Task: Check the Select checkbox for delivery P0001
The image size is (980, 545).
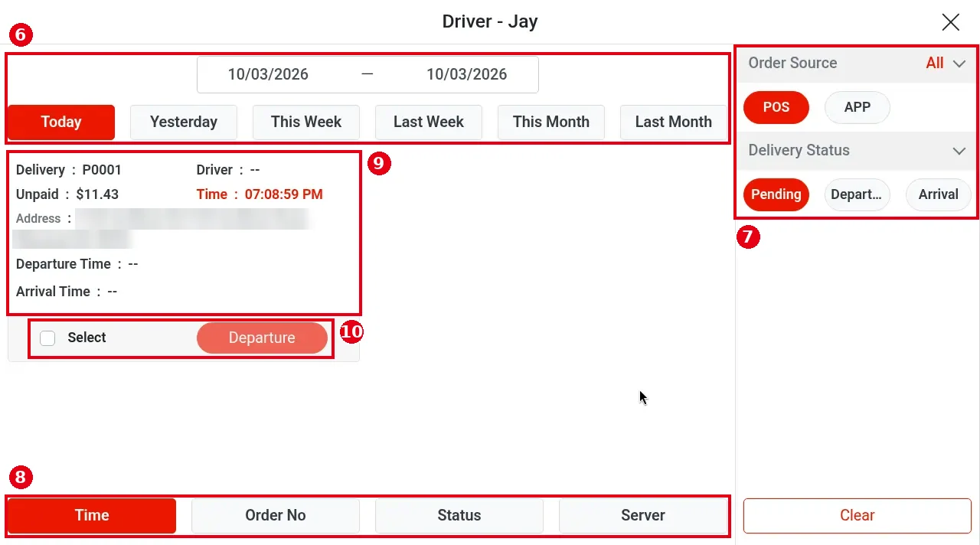Action: (47, 338)
